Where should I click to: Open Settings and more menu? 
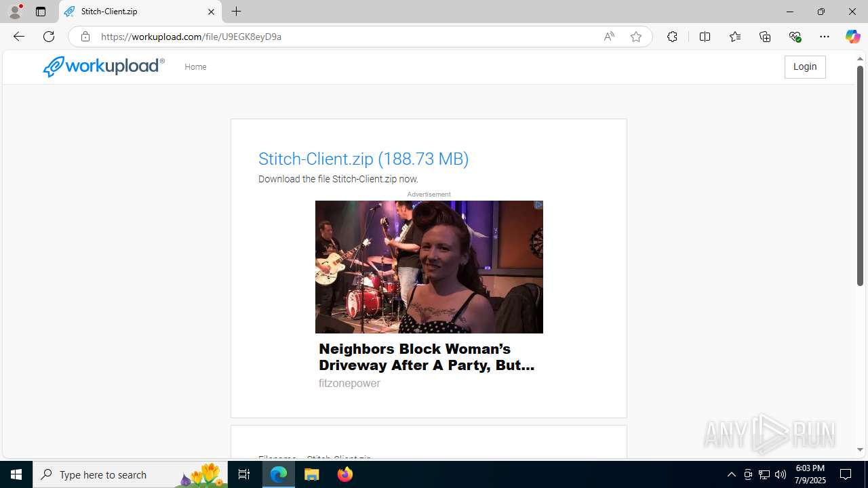tap(825, 37)
